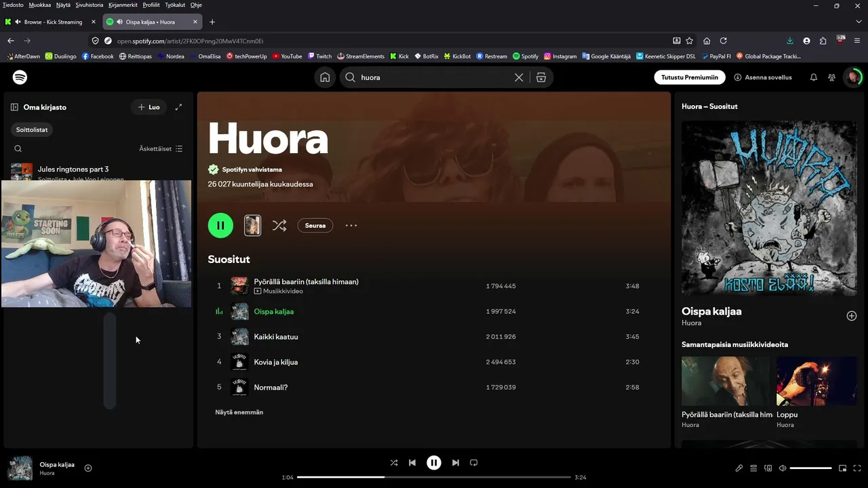The width and height of the screenshot is (868, 488).
Task: Open the Luo create menu
Action: click(x=149, y=107)
